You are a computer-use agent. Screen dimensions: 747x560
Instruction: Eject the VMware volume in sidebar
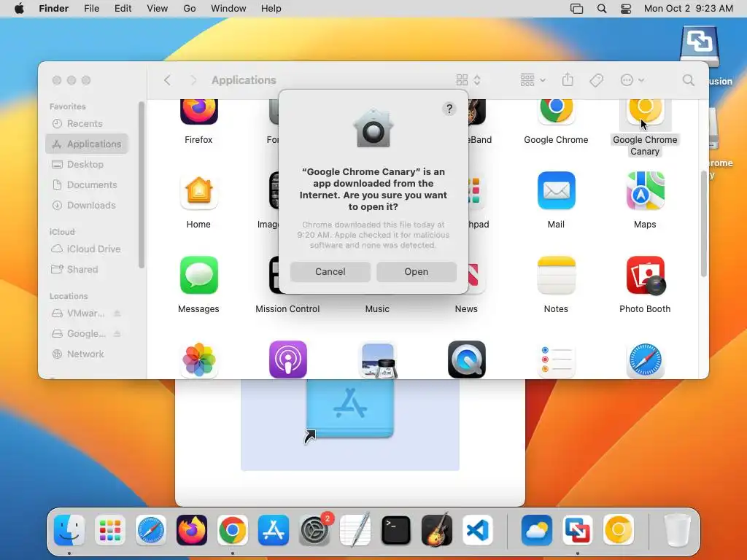(x=117, y=314)
